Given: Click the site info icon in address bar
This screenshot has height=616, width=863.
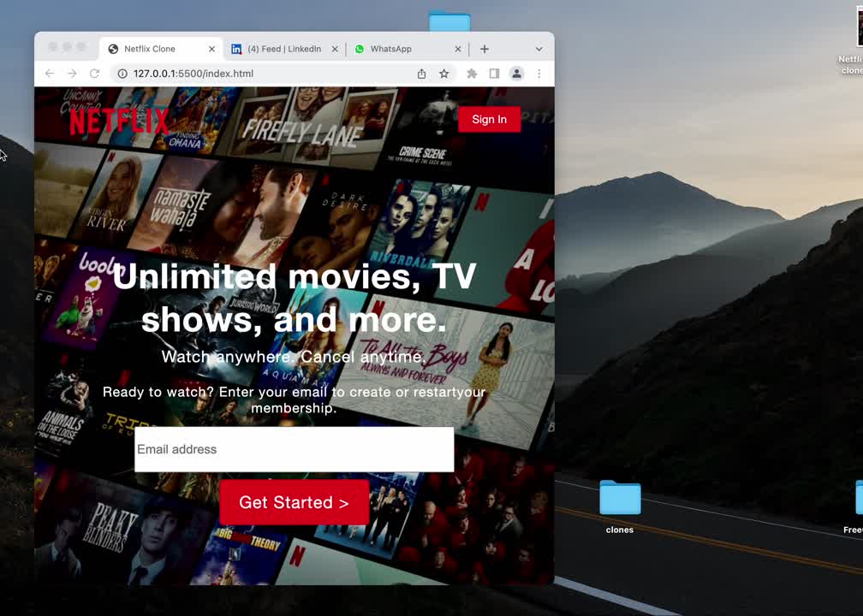Looking at the screenshot, I should tap(122, 74).
